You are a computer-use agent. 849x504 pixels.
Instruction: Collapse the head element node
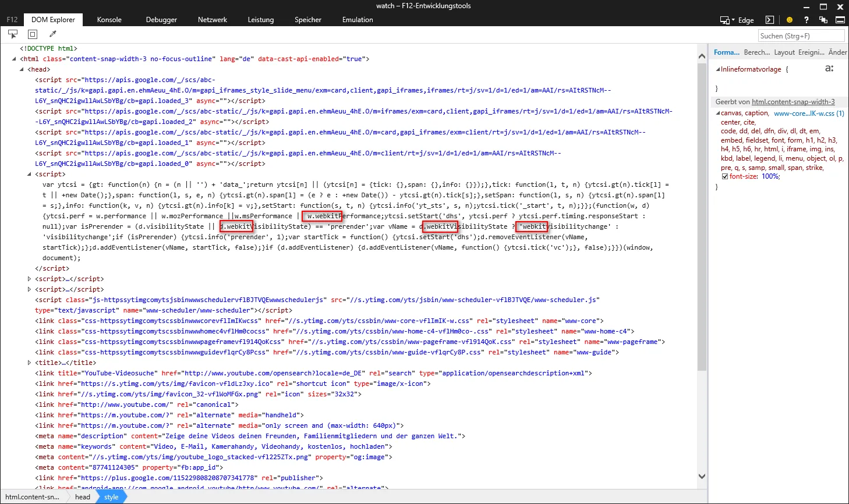click(x=22, y=69)
